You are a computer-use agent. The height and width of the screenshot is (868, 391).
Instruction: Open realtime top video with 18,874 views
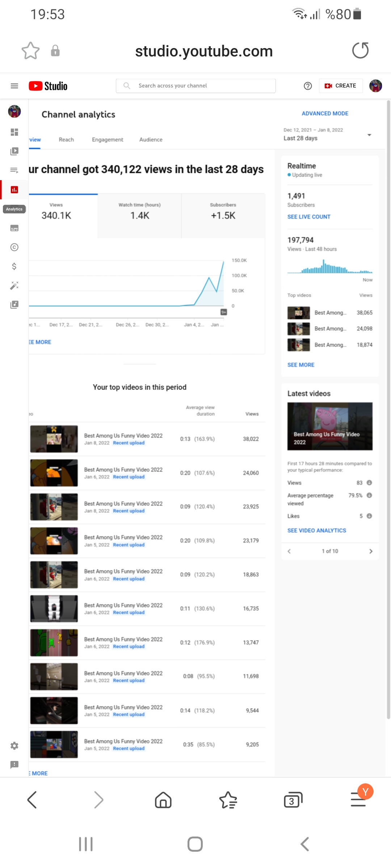point(330,345)
